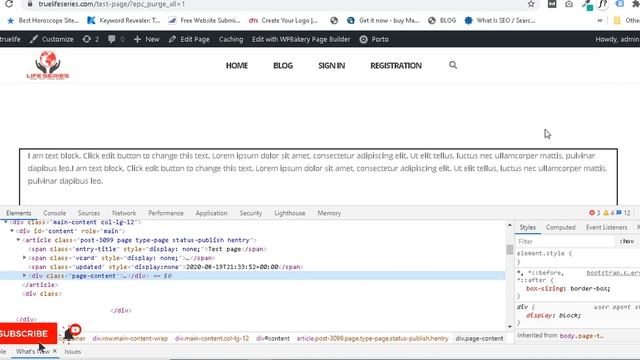Show hidden bookmarks with the chevron
640x360 pixels.
[x=600, y=20]
